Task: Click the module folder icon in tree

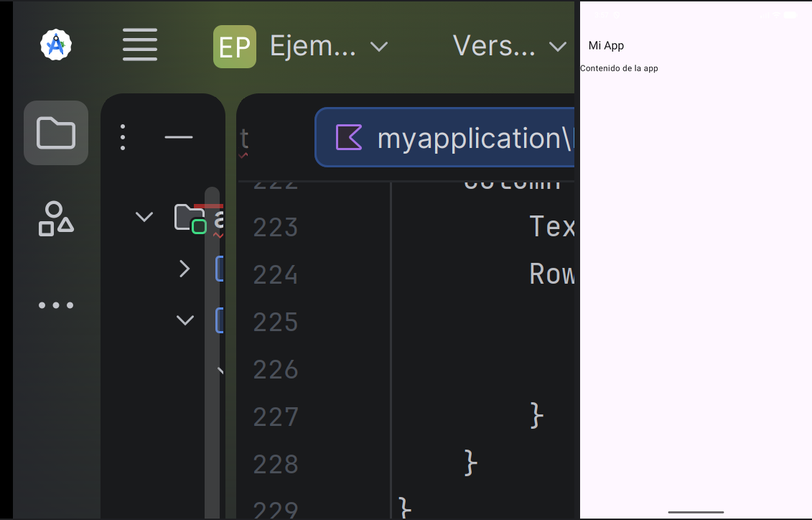Action: point(190,218)
